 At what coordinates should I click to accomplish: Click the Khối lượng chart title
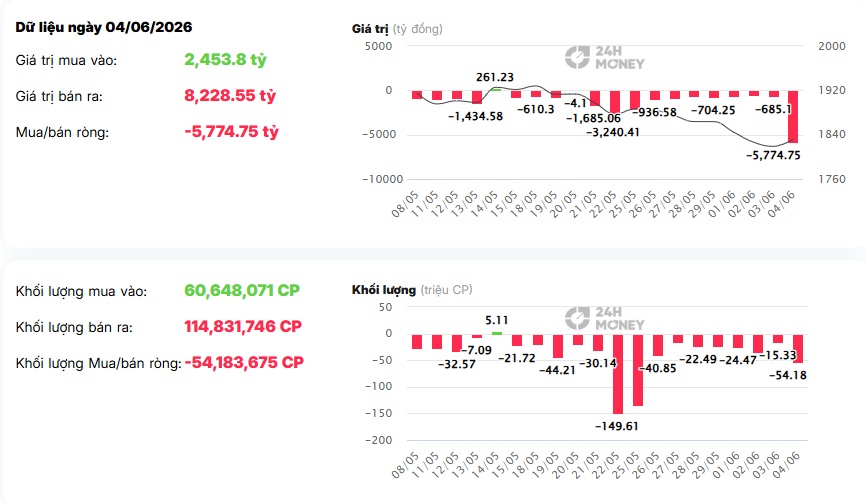[384, 289]
